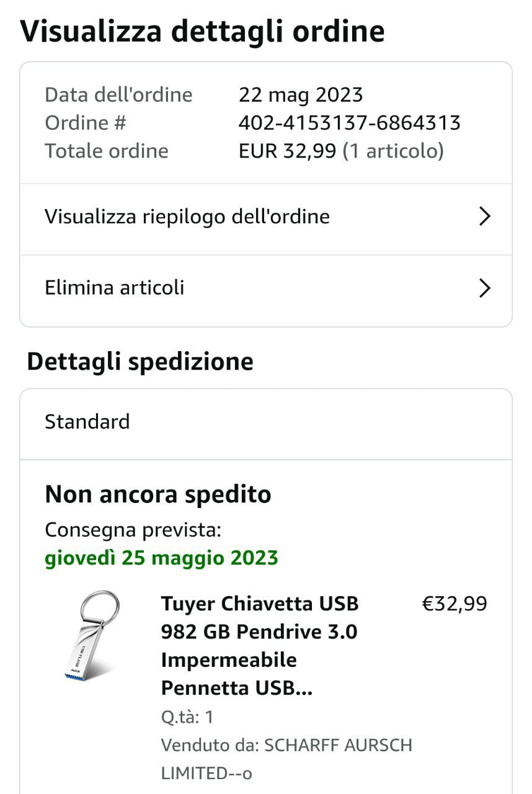This screenshot has width=532, height=794.
Task: Tap the €32,99 item price
Action: point(454,604)
